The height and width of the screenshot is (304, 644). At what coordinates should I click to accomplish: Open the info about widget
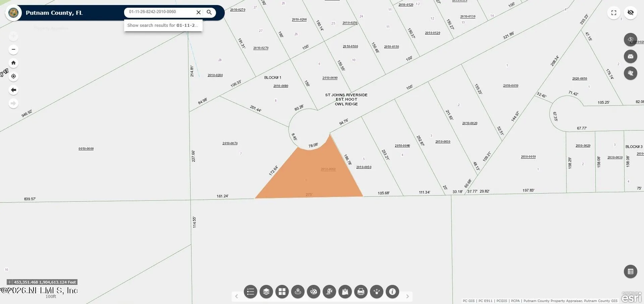392,292
